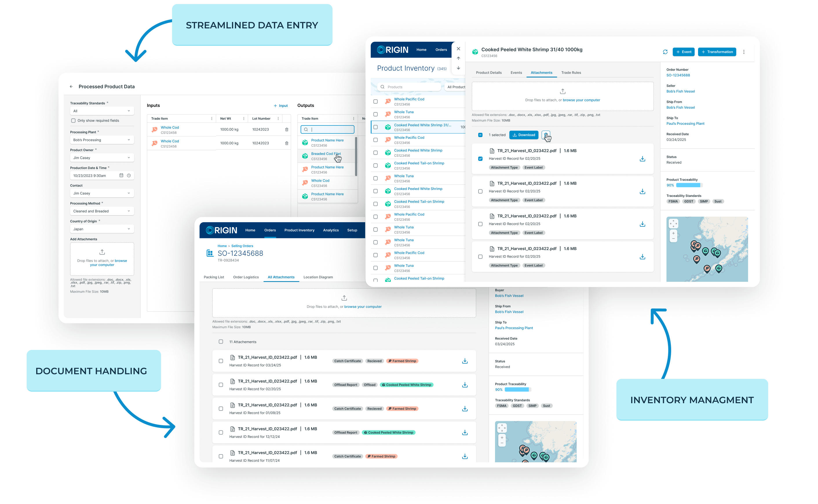Click back arrow beside Processed Product Data
Viewport: 818px width, 504px height.
71,87
